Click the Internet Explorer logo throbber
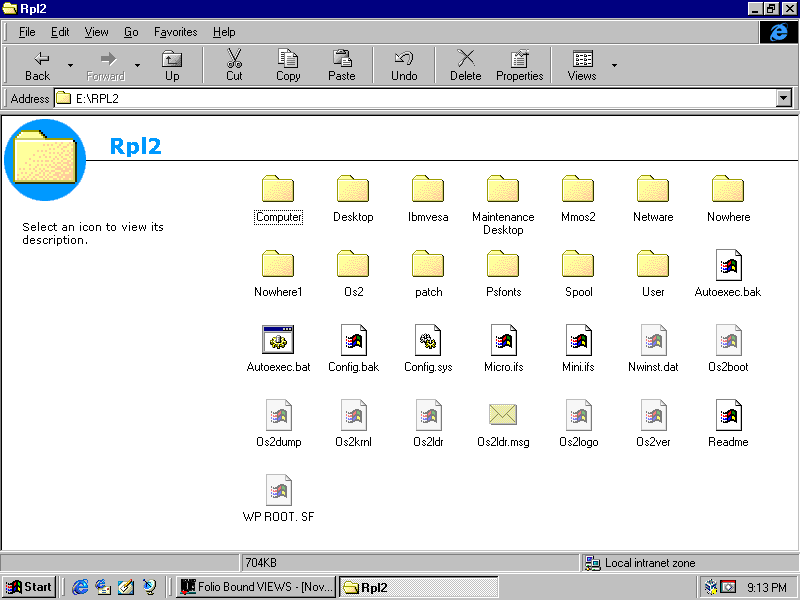800x600 pixels. 779,32
